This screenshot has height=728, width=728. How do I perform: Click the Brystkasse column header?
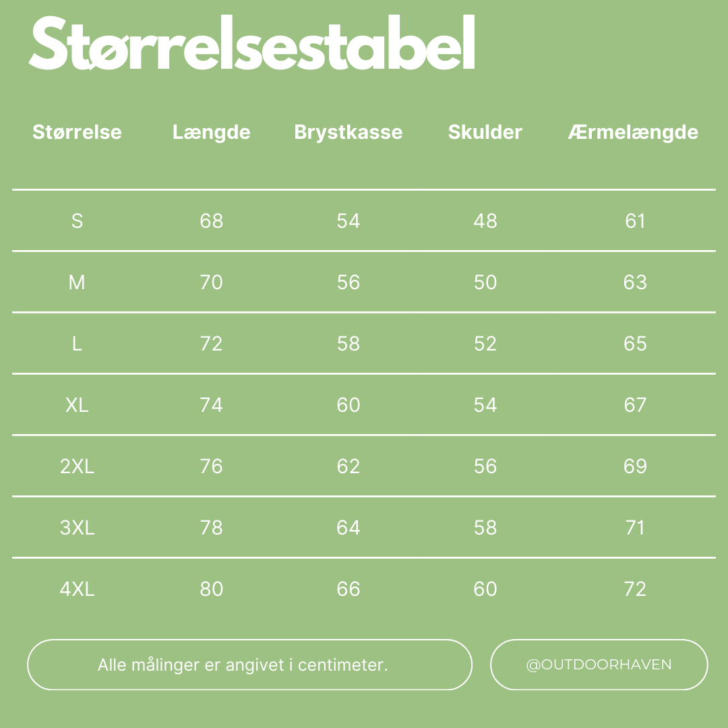(348, 132)
